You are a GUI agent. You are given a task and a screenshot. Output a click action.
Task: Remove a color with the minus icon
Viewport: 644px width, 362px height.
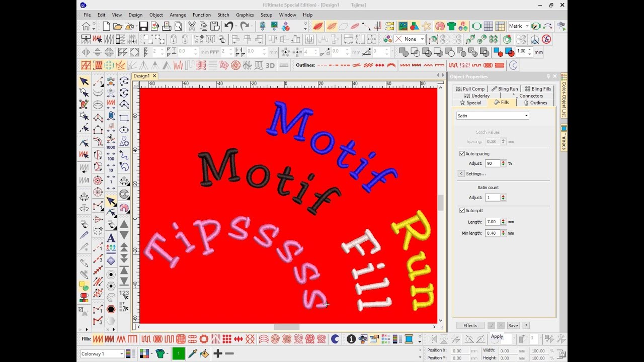click(x=229, y=354)
